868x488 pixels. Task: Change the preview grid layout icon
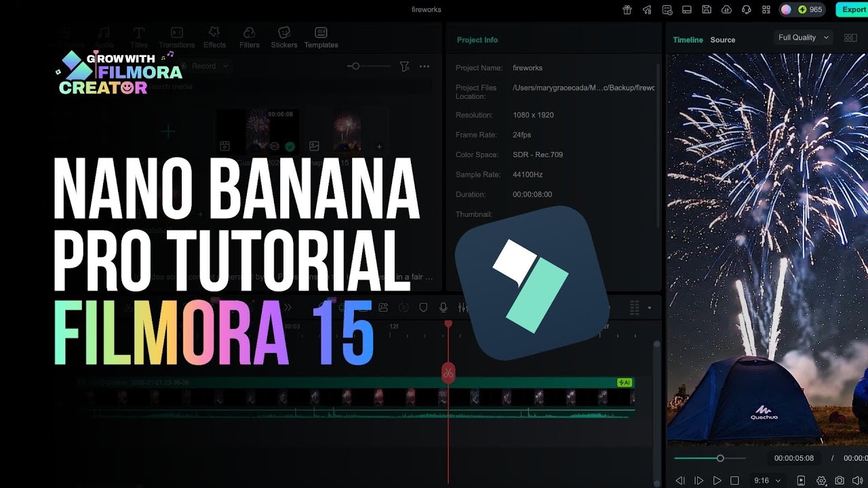point(850,38)
